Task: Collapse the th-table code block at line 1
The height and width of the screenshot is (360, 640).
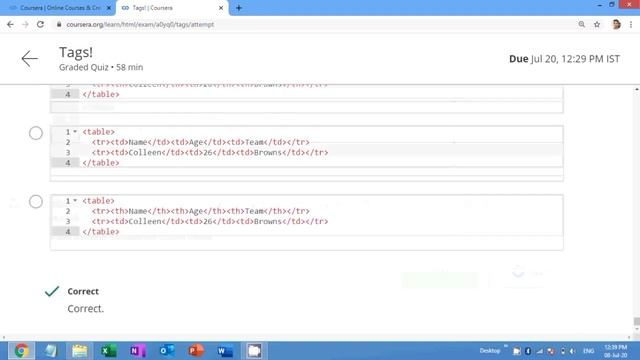Action: (x=75, y=201)
